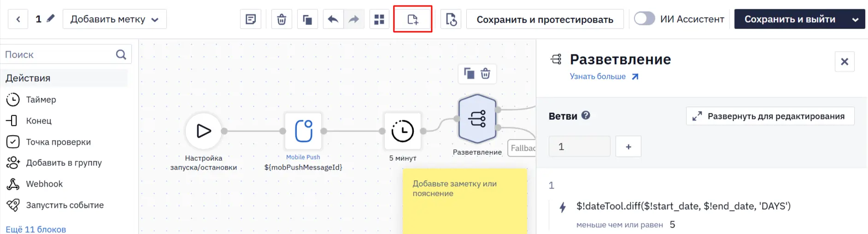Click the меньше чем или равен operator

pyautogui.click(x=620, y=225)
